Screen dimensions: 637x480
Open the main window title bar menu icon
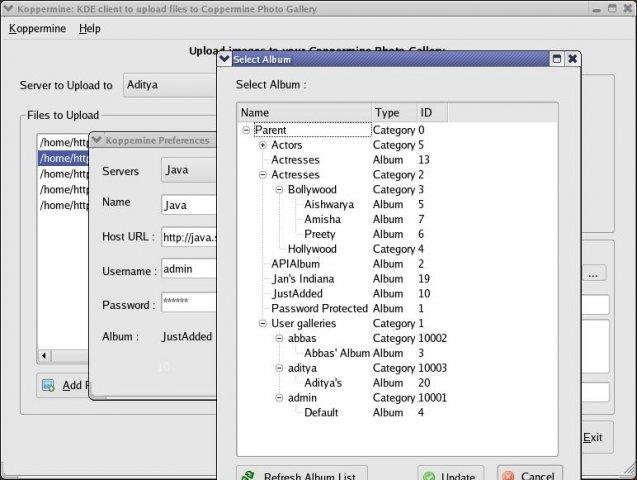click(8, 9)
